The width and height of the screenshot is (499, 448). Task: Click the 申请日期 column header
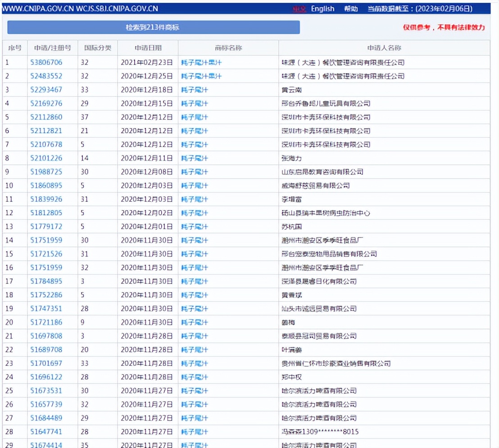(x=148, y=48)
